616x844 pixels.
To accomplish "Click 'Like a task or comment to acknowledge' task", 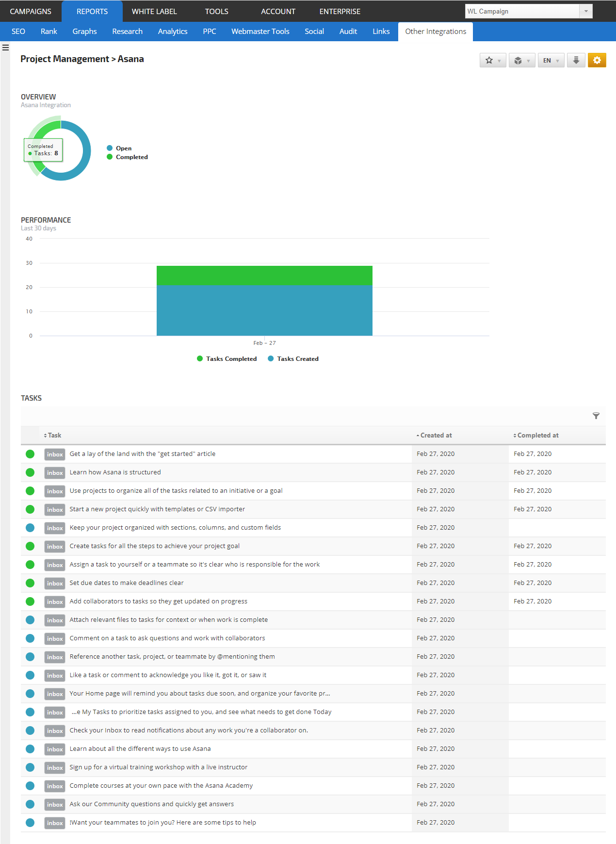I will tap(168, 675).
